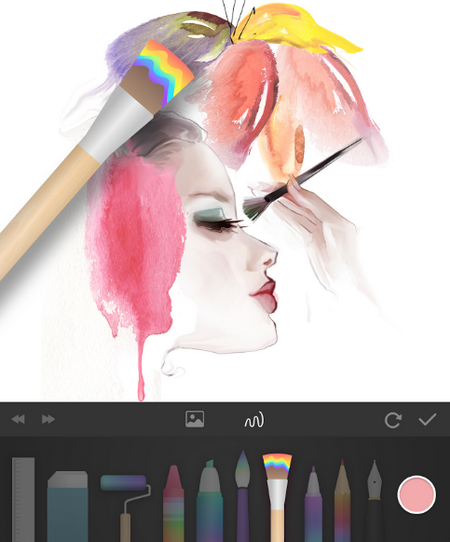Undo with the rewind arrows

[18, 419]
